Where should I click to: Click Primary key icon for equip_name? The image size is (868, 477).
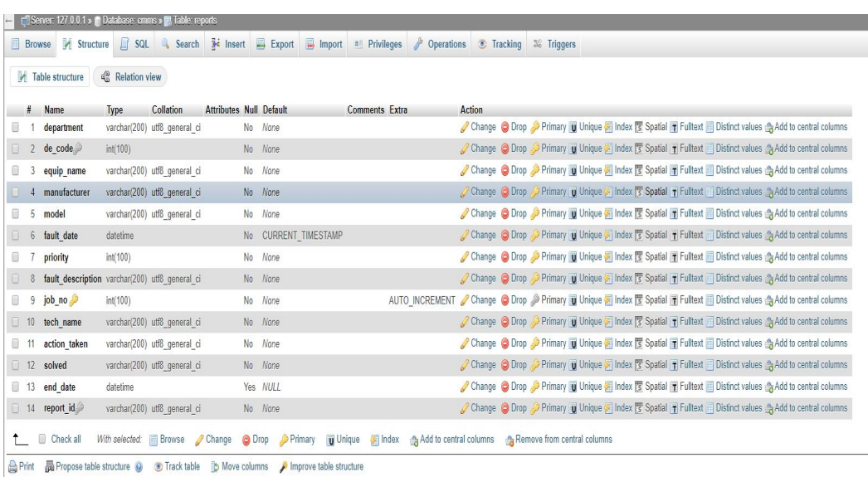click(534, 170)
